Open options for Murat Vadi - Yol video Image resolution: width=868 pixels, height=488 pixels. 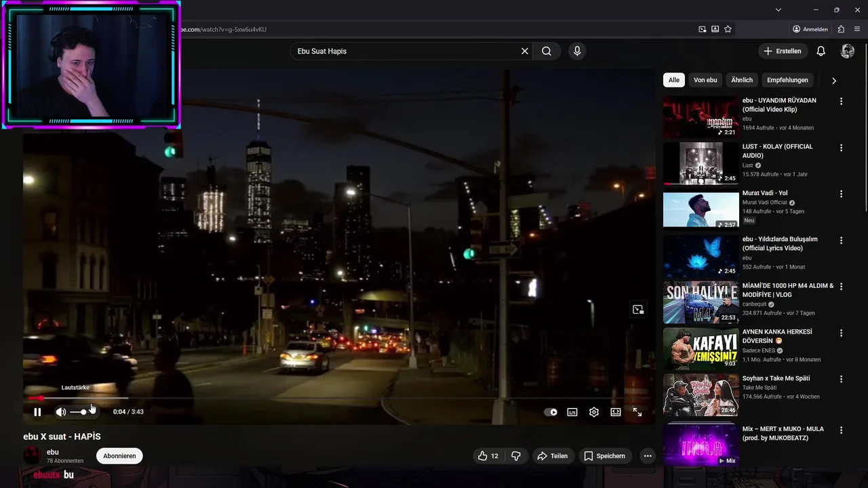point(841,194)
